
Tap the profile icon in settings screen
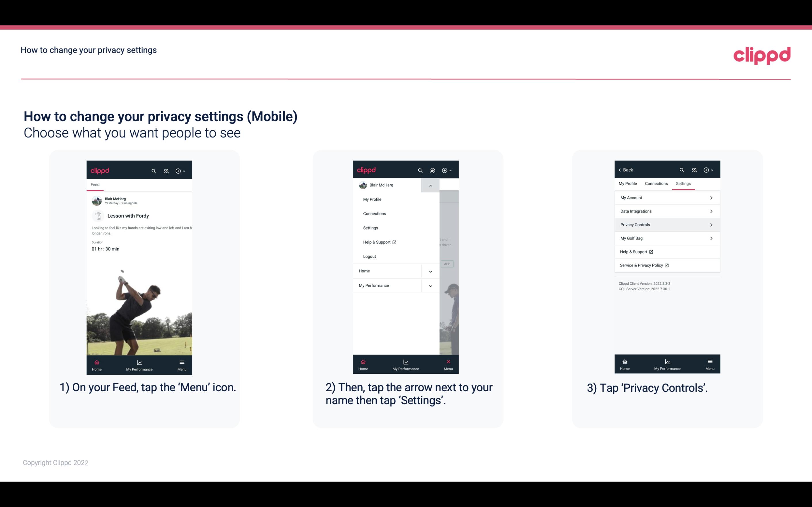click(x=694, y=169)
